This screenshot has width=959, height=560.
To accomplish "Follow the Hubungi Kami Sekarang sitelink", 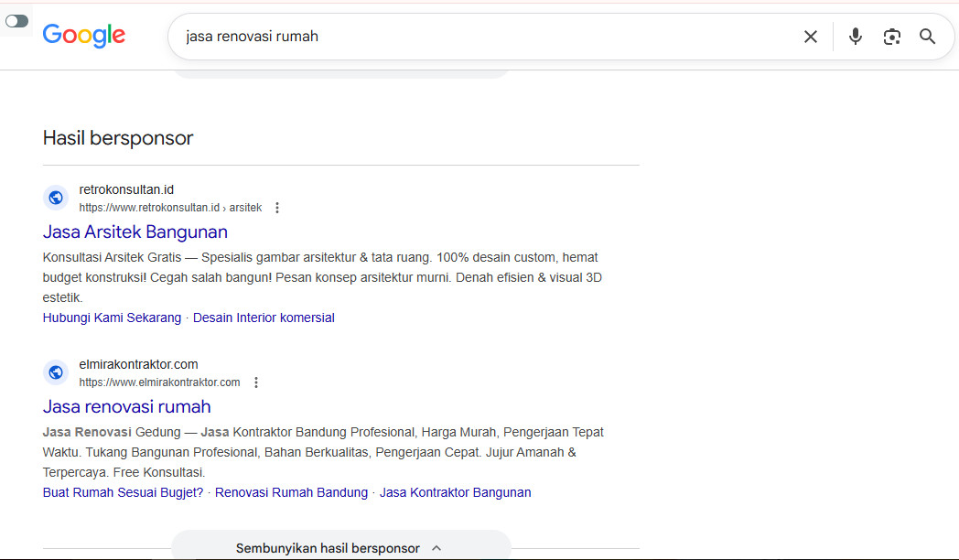I will click(112, 318).
